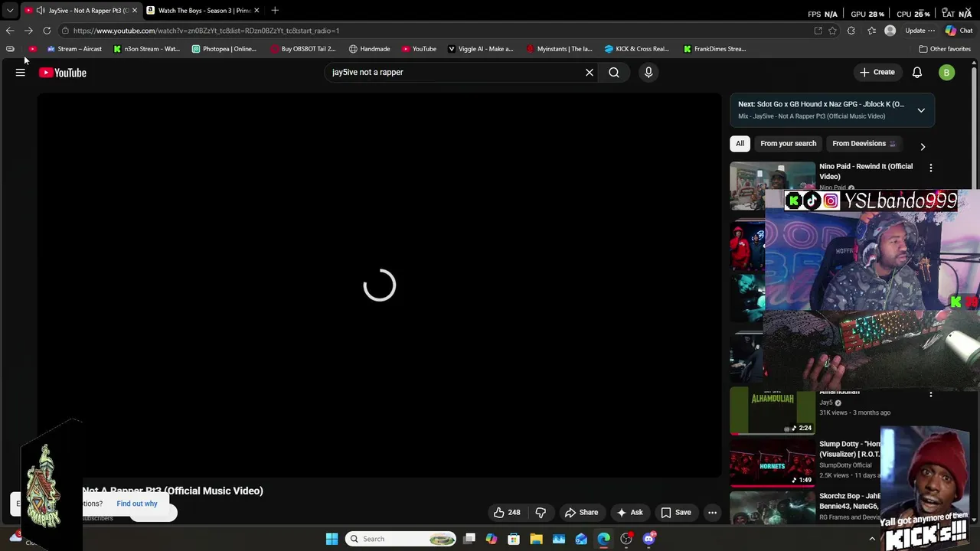Viewport: 980px width, 551px height.
Task: Click the browser Update button
Action: pyautogui.click(x=920, y=31)
